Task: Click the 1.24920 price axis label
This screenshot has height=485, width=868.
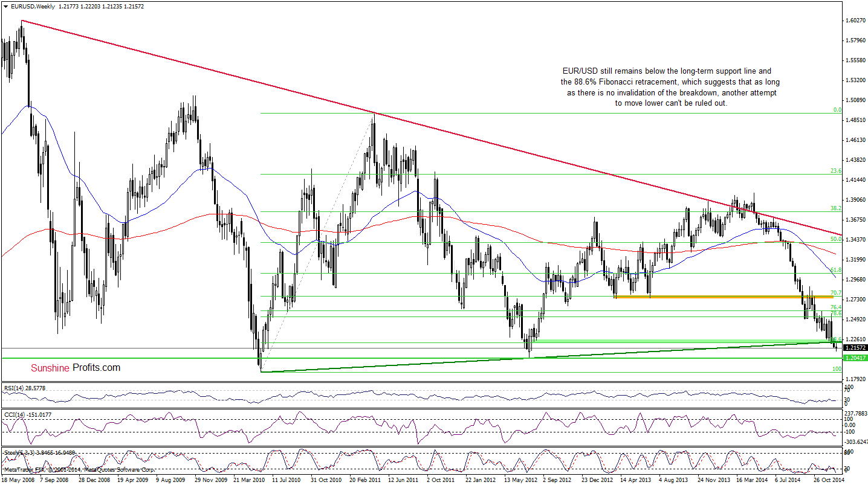Action: click(855, 320)
